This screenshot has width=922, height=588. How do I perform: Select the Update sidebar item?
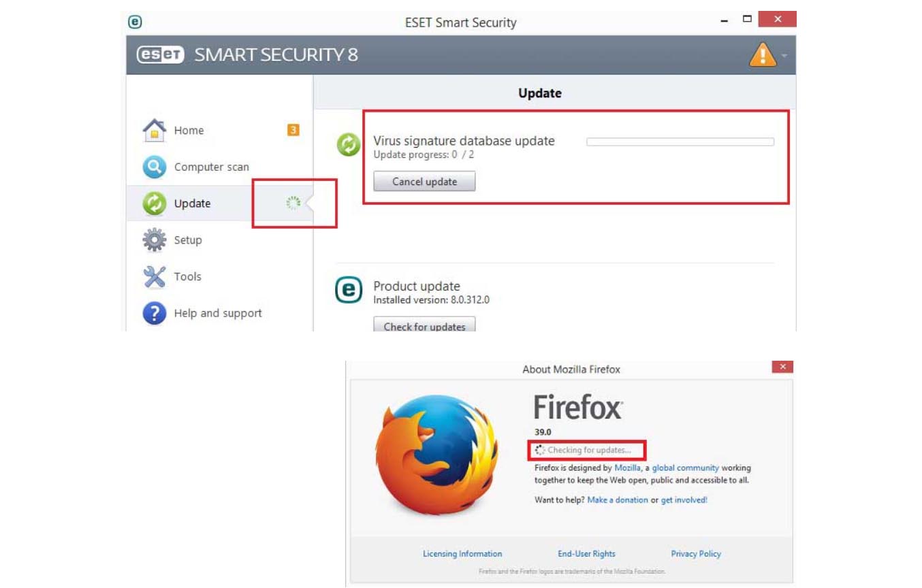point(219,203)
